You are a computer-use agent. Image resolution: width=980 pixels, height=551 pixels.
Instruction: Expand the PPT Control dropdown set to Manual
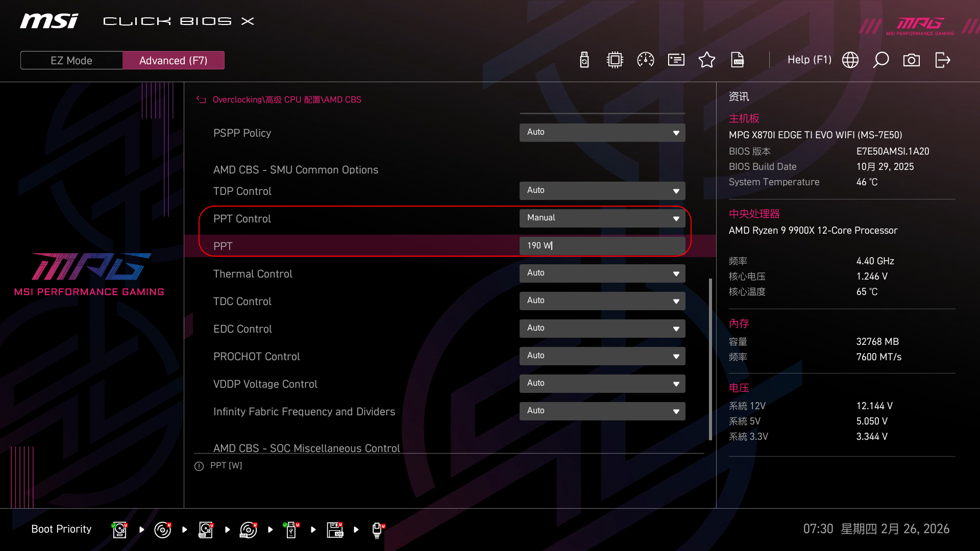(x=602, y=218)
